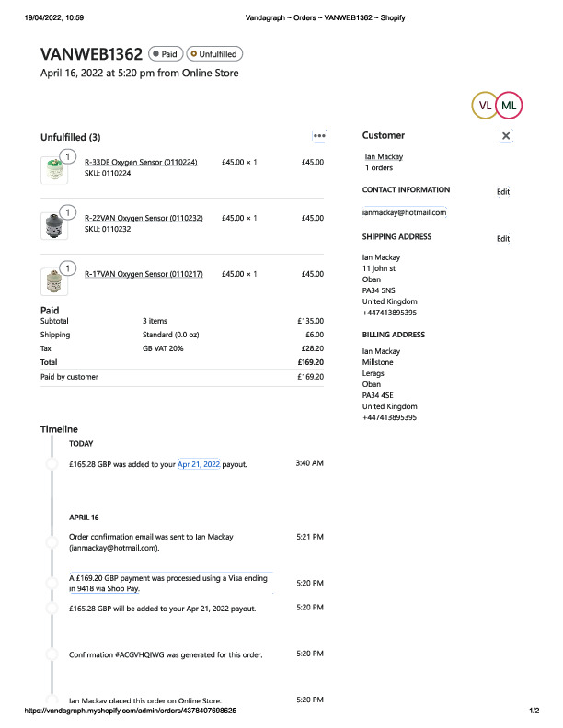Open the R-22VAN Oxygen Sensor (0110232) link
563x728 pixels.
tap(144, 218)
